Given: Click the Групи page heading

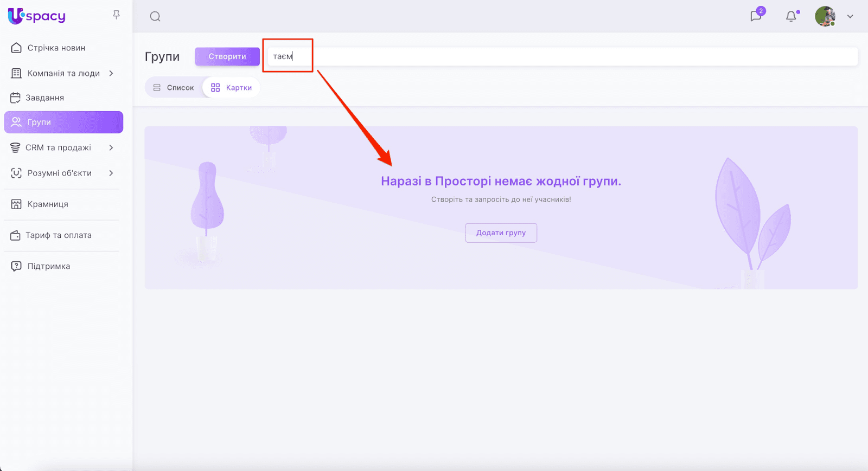Looking at the screenshot, I should tap(162, 56).
